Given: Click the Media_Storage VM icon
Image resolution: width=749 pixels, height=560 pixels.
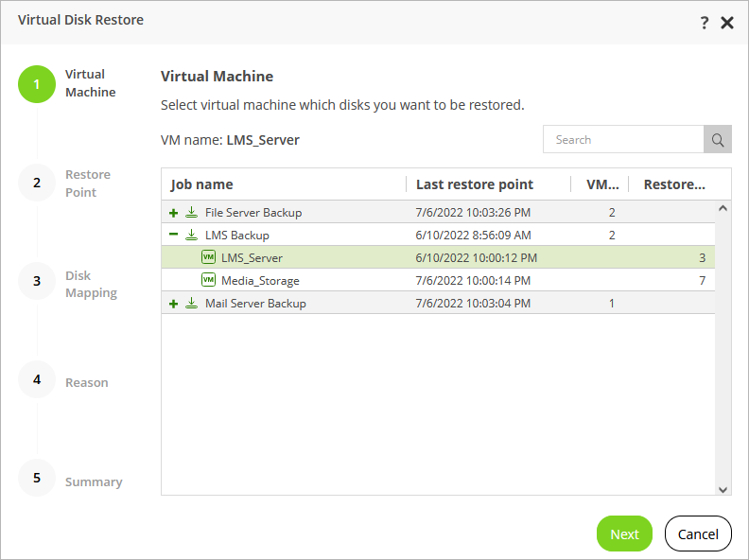Looking at the screenshot, I should pyautogui.click(x=208, y=280).
